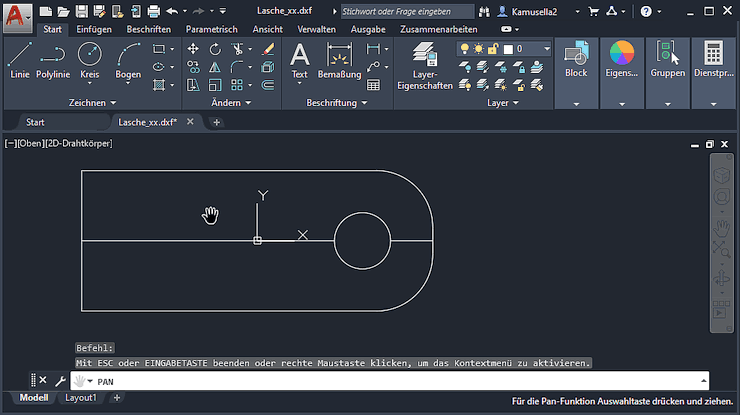Select the Trim scissors tool

[x=237, y=49]
